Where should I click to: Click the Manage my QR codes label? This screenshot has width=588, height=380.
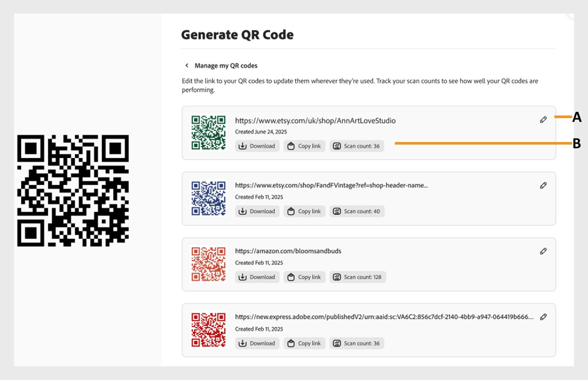click(x=226, y=66)
